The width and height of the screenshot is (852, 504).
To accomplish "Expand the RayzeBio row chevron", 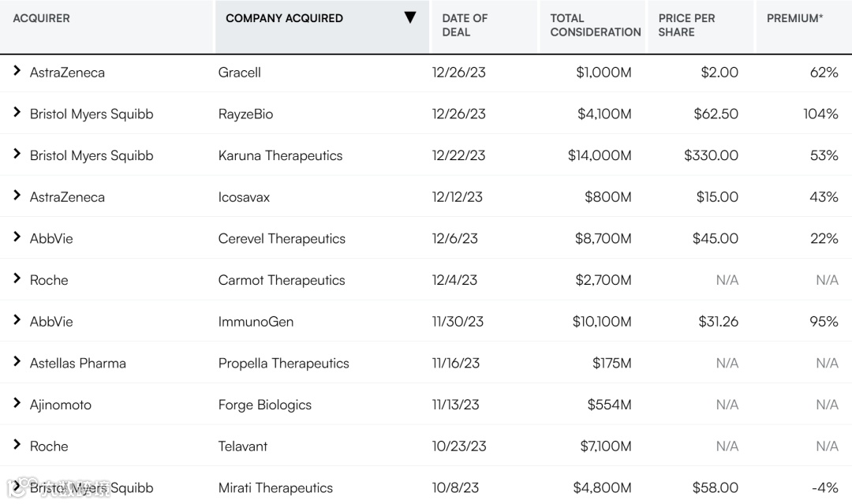I will click(x=17, y=113).
